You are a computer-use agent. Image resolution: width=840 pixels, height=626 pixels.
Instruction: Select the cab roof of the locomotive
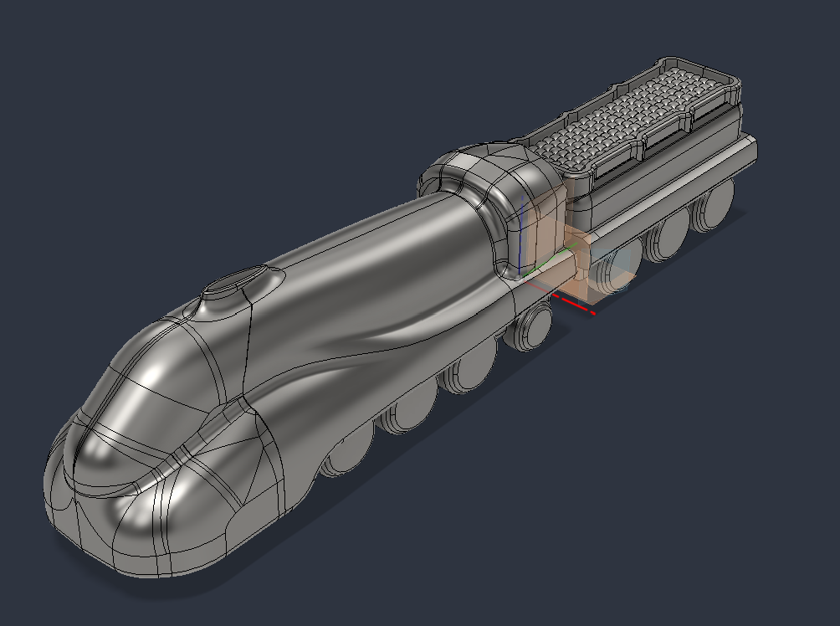click(x=490, y=172)
